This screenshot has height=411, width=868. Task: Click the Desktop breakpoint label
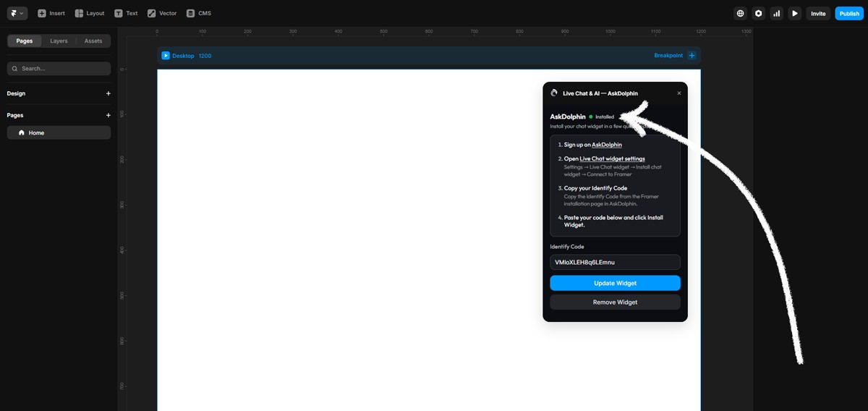pyautogui.click(x=183, y=56)
